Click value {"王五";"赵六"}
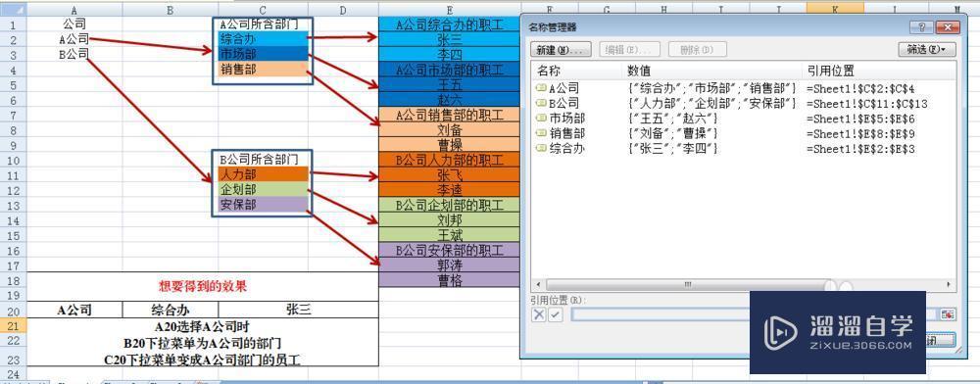The height and width of the screenshot is (384, 980). click(x=672, y=118)
